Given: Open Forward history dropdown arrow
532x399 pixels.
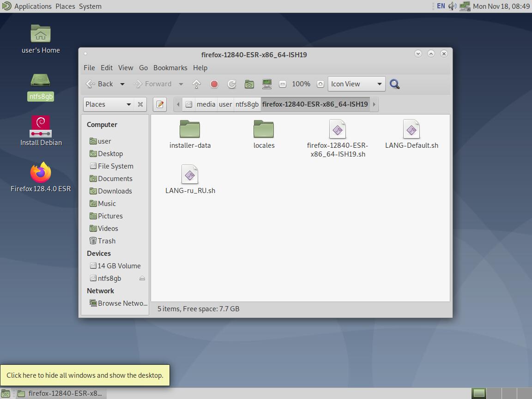Looking at the screenshot, I should point(181,84).
